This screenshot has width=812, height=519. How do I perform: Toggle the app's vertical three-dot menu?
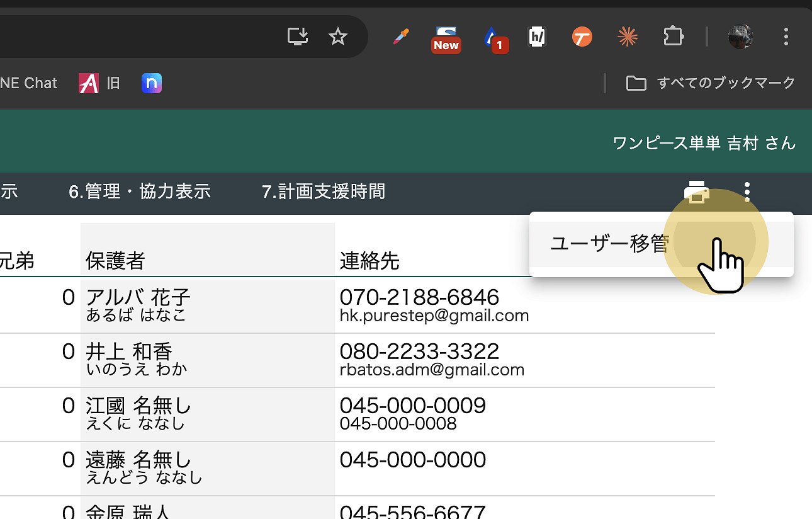coord(747,191)
